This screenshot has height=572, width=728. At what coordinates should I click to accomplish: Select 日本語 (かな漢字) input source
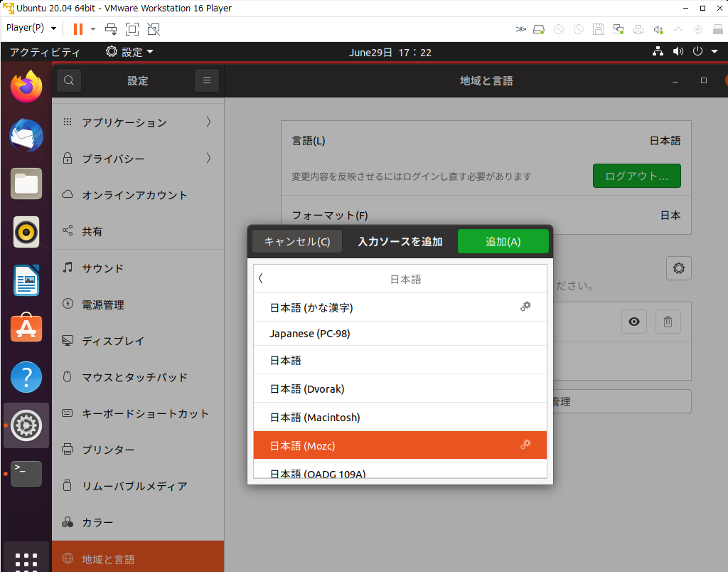(x=400, y=307)
